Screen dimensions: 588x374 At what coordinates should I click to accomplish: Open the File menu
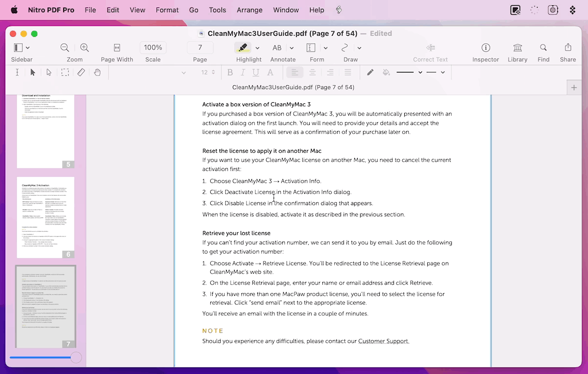[x=90, y=10]
